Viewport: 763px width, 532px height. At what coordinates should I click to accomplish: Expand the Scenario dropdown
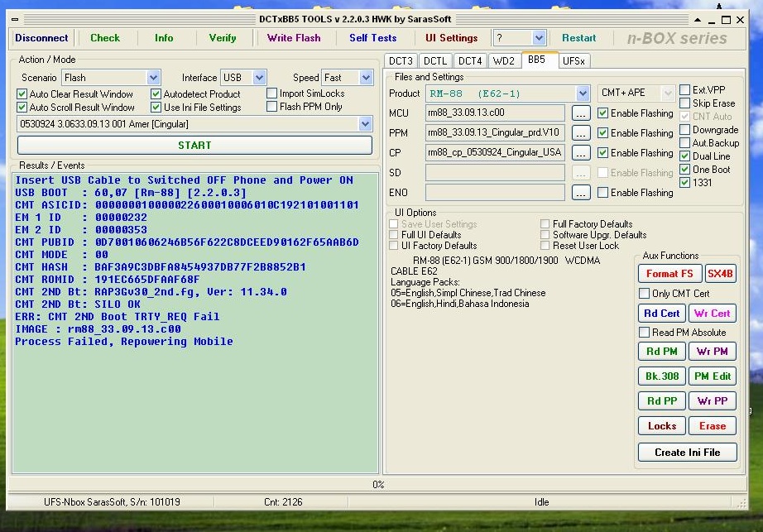tap(153, 78)
